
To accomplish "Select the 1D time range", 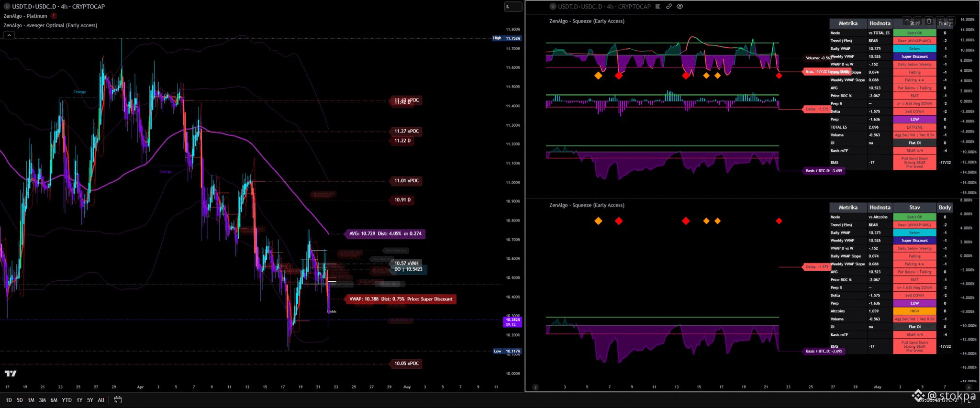I will [9, 400].
